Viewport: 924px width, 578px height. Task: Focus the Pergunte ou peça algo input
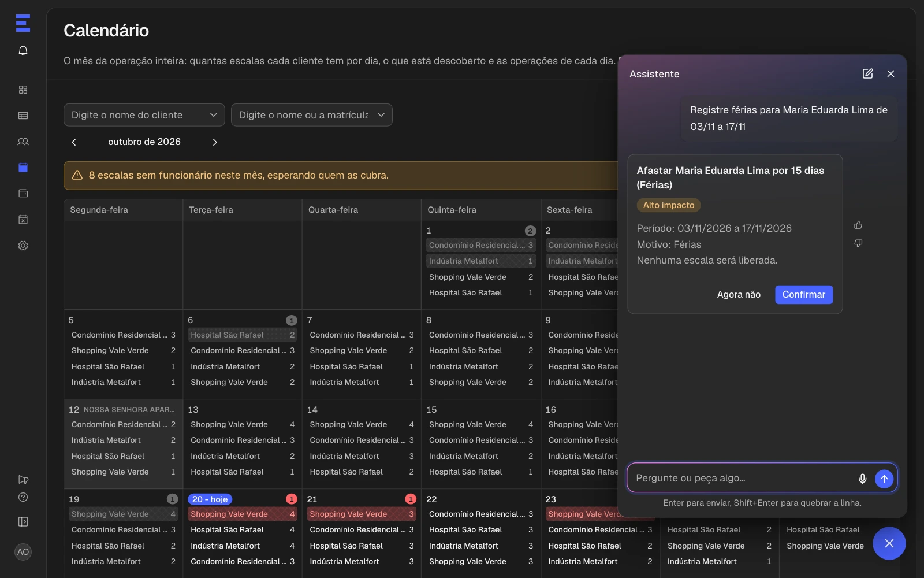click(x=742, y=479)
